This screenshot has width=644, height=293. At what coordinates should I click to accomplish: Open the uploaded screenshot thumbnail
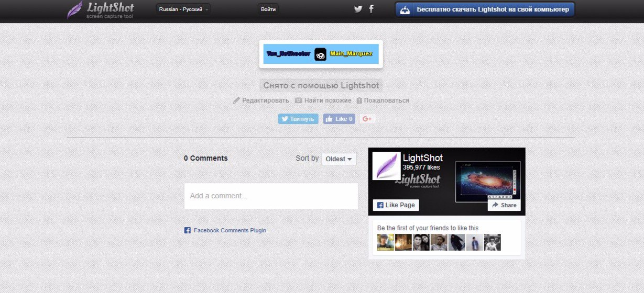coord(321,54)
